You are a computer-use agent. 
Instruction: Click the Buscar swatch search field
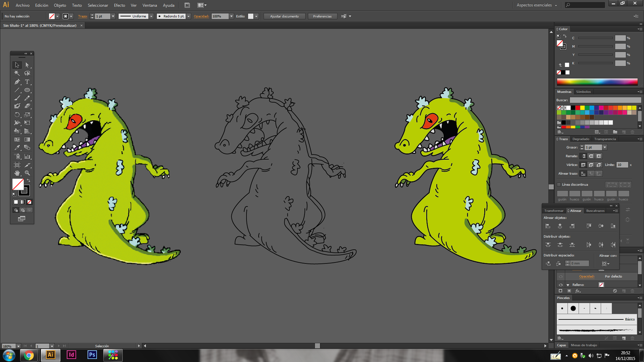(x=605, y=100)
